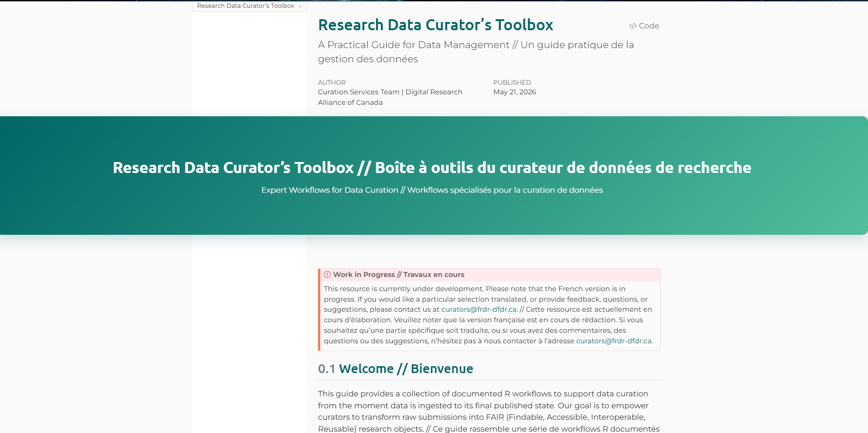Click author name Curation Services Team

point(359,92)
